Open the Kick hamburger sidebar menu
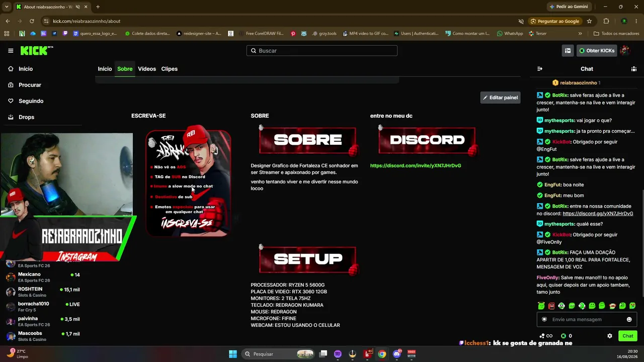Image resolution: width=644 pixels, height=362 pixels. click(x=11, y=51)
